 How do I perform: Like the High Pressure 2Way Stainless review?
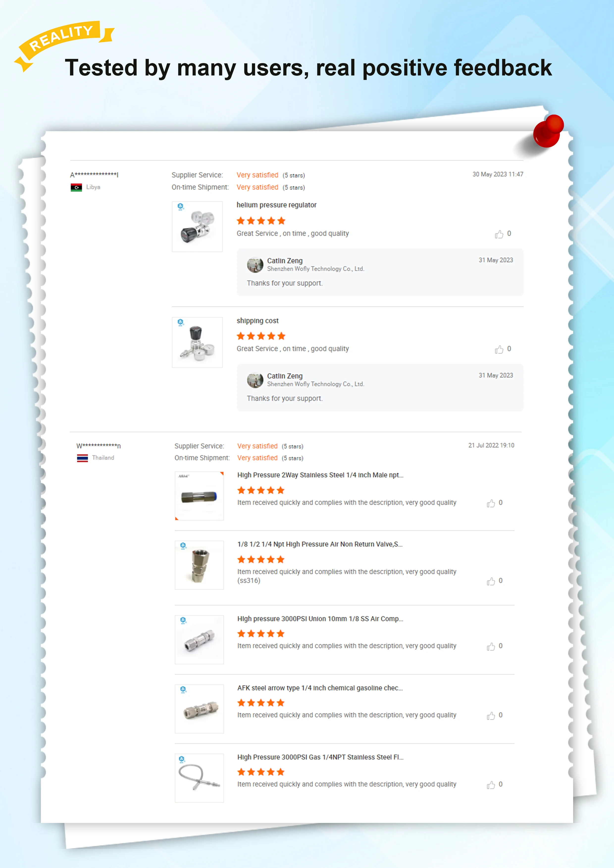click(491, 503)
